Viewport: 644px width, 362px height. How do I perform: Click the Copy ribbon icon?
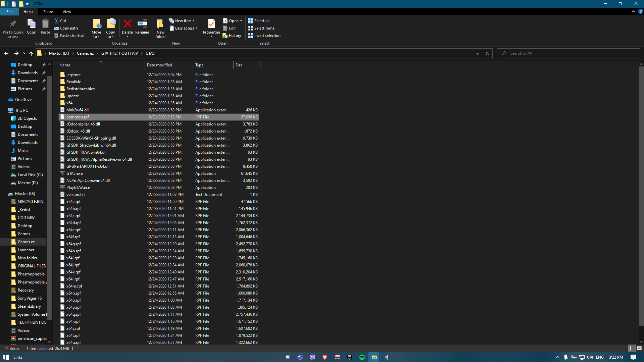point(31,24)
